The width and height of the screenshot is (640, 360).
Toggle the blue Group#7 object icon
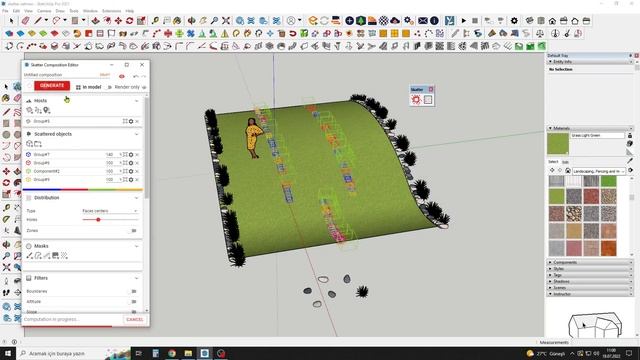coord(28,155)
